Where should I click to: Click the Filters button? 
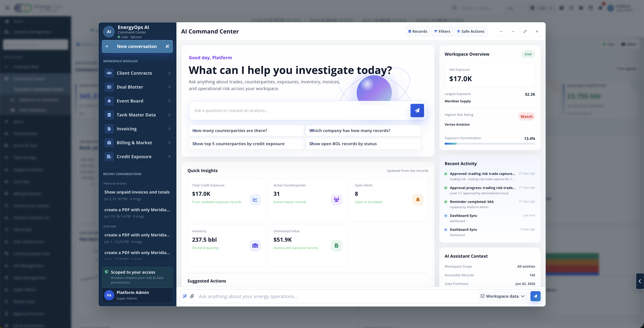[442, 31]
